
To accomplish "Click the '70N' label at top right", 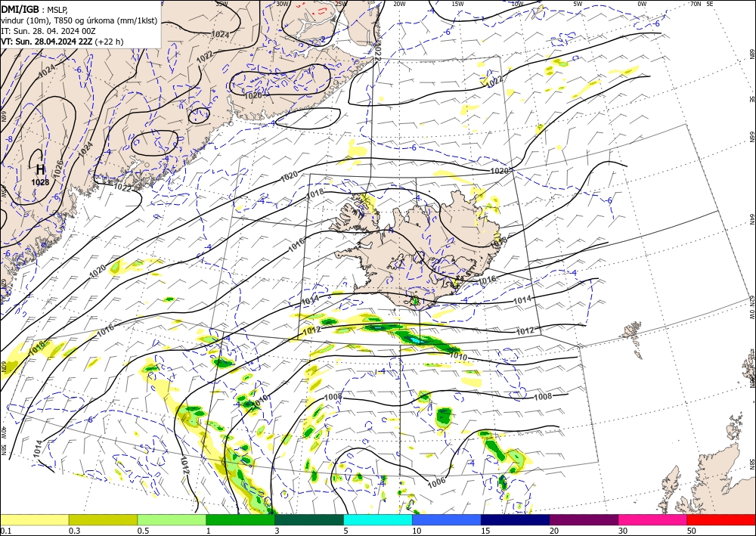I will click(696, 4).
